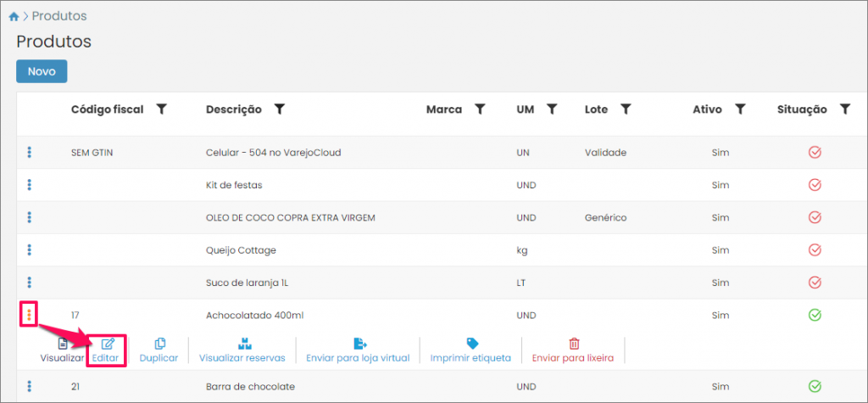Viewport: 868px width, 403px height.
Task: Expand actions menu for Celular row
Action: click(30, 153)
